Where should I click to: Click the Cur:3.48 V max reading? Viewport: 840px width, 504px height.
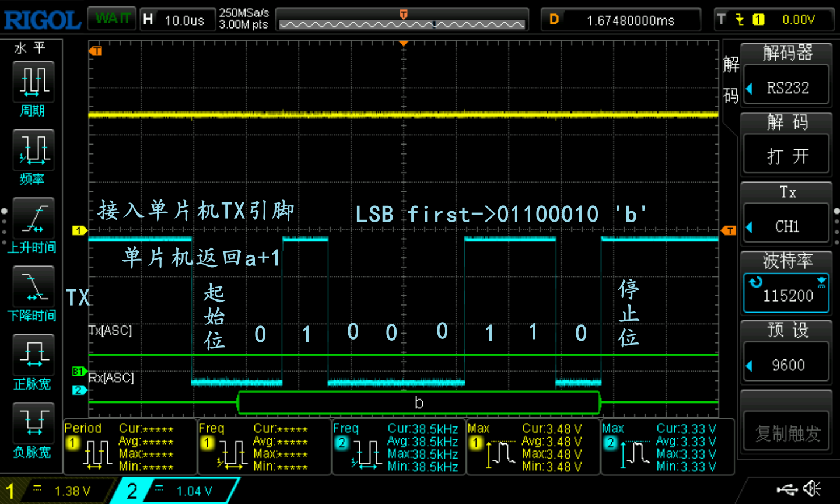point(552,429)
